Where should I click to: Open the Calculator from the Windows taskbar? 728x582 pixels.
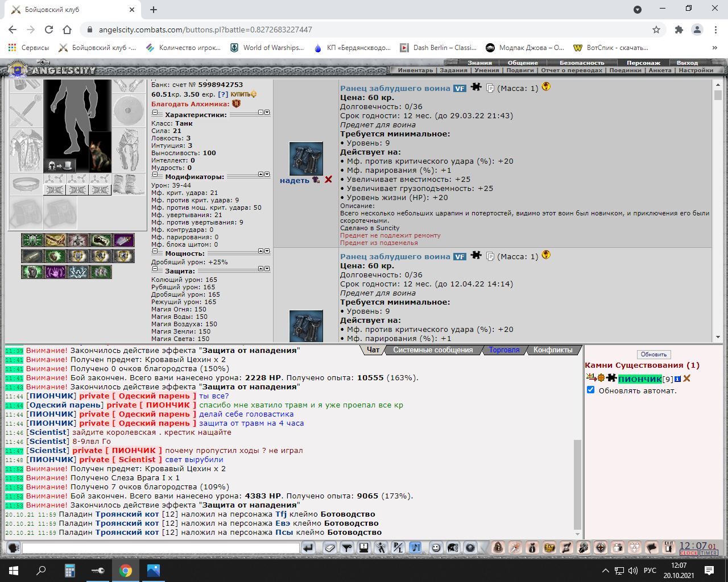(x=70, y=570)
